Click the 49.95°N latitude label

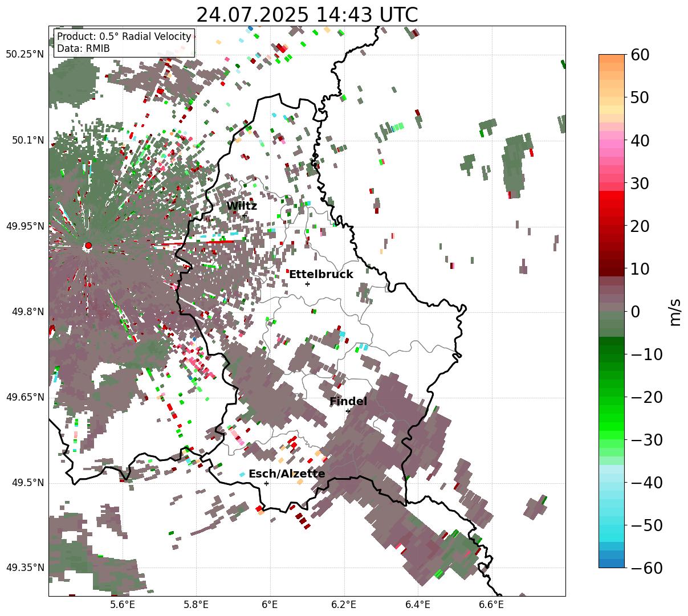(25, 226)
